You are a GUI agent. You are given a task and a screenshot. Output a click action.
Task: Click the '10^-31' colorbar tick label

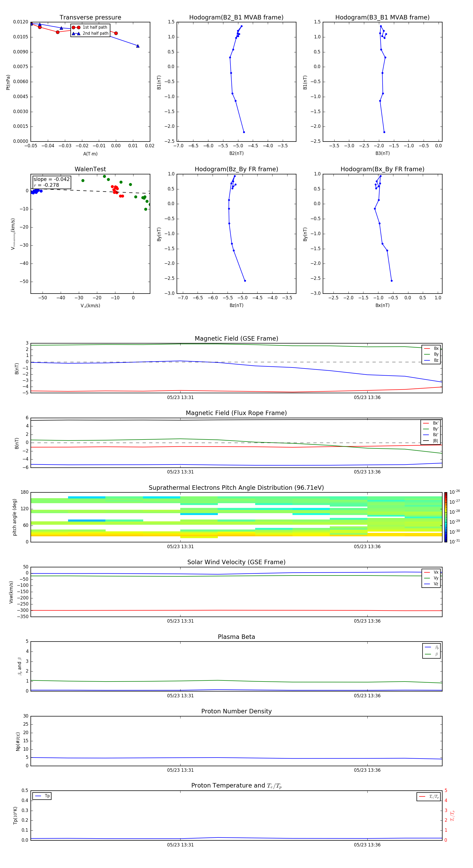pyautogui.click(x=455, y=542)
